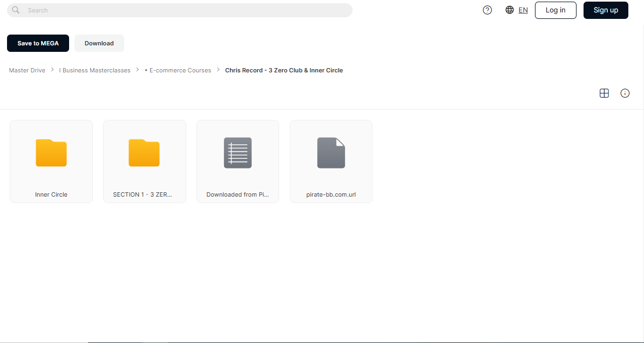Click the globe language icon
644x343 pixels.
(509, 10)
